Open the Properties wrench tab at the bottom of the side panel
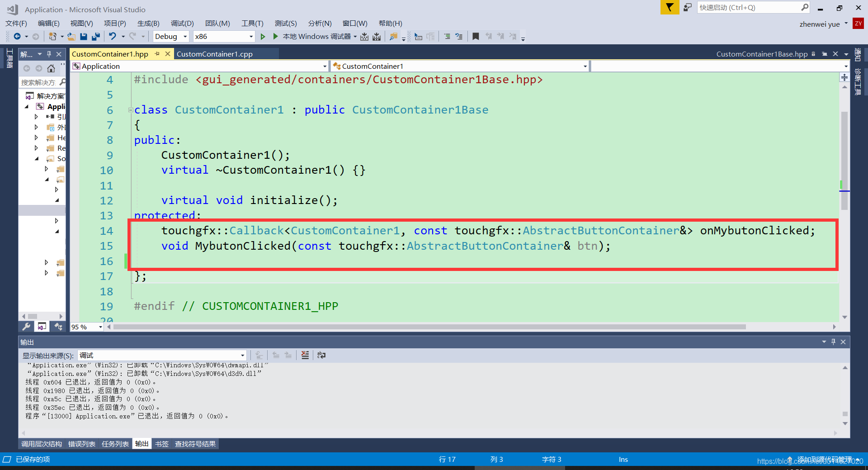Image resolution: width=868 pixels, height=470 pixels. point(26,326)
